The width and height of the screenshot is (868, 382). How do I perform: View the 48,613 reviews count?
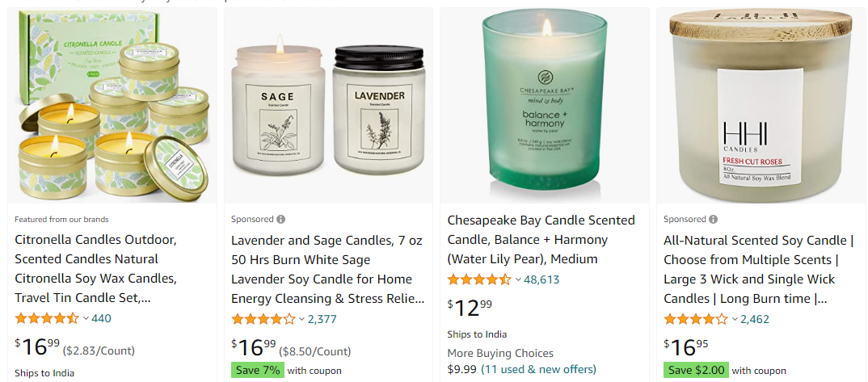pyautogui.click(x=541, y=279)
